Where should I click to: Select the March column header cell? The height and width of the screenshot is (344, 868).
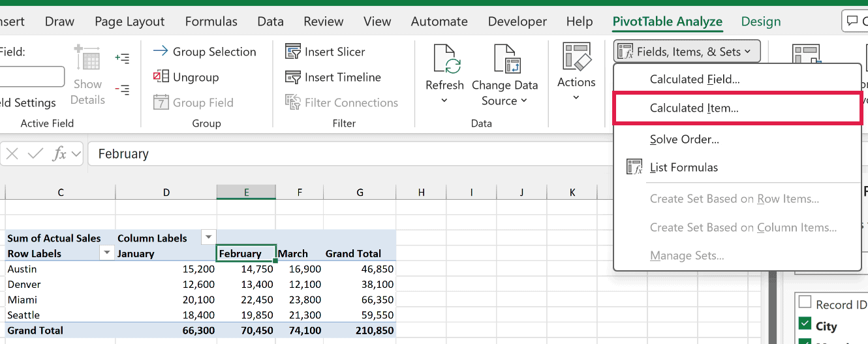300,253
